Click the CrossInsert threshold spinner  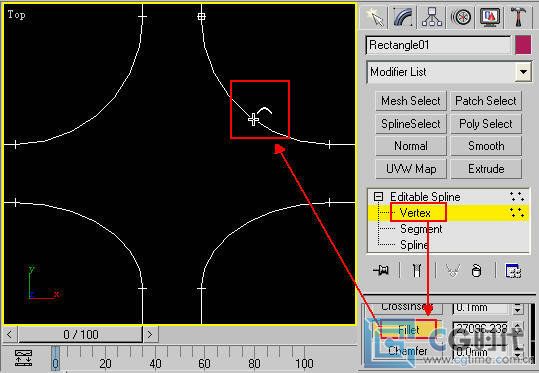pos(518,308)
